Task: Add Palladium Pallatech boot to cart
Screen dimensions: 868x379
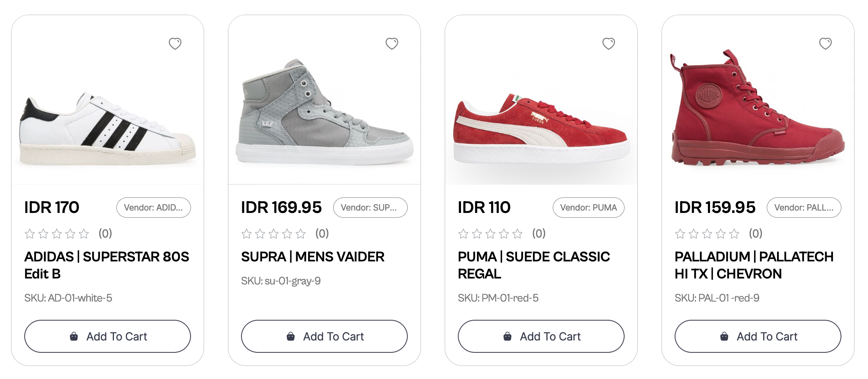Action: click(758, 336)
